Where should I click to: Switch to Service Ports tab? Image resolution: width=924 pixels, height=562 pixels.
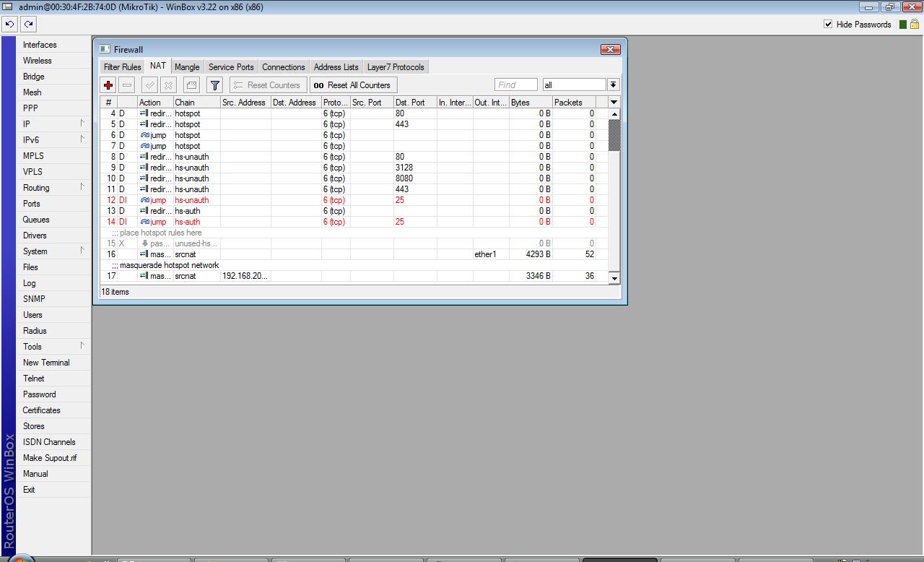click(x=231, y=67)
